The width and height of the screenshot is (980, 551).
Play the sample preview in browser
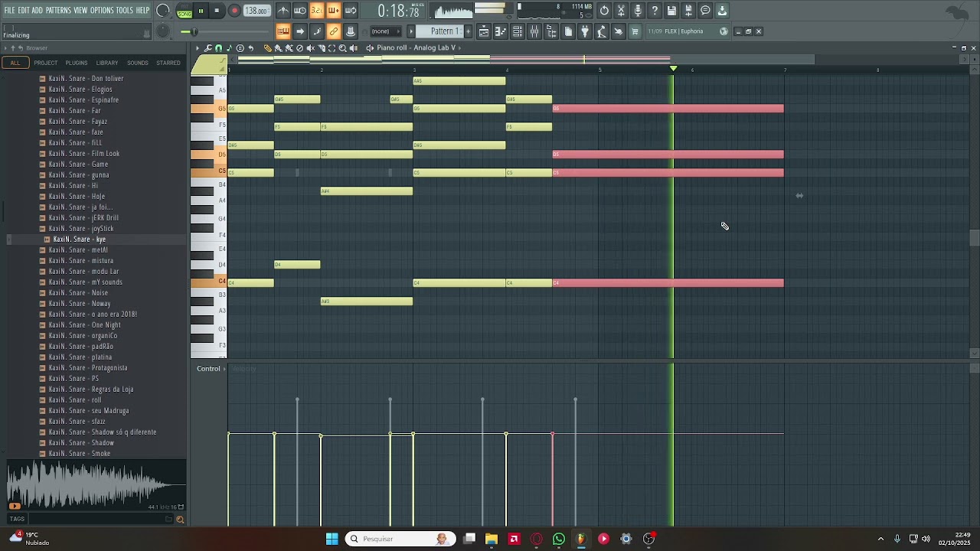[15, 506]
